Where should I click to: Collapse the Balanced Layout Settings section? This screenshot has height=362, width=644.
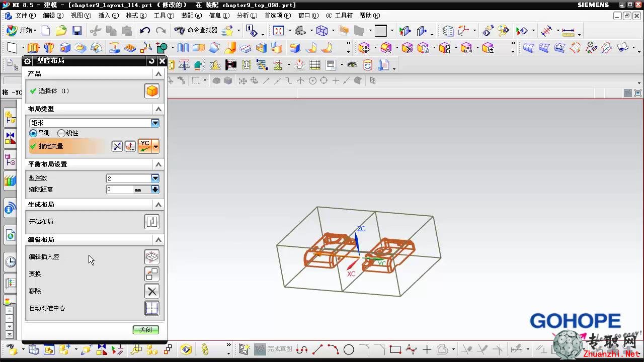(x=158, y=164)
